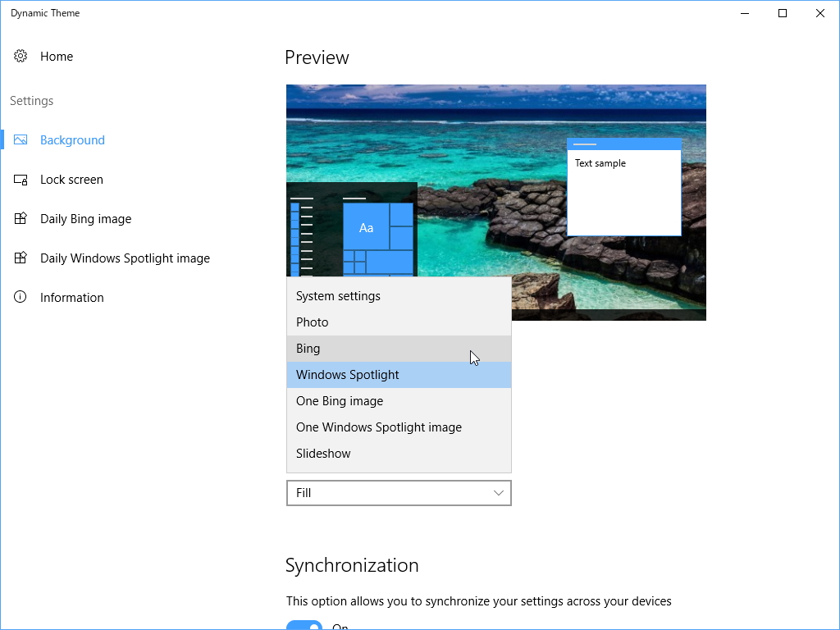Image resolution: width=840 pixels, height=630 pixels.
Task: Click the Aa start tile in preview
Action: coord(366,228)
